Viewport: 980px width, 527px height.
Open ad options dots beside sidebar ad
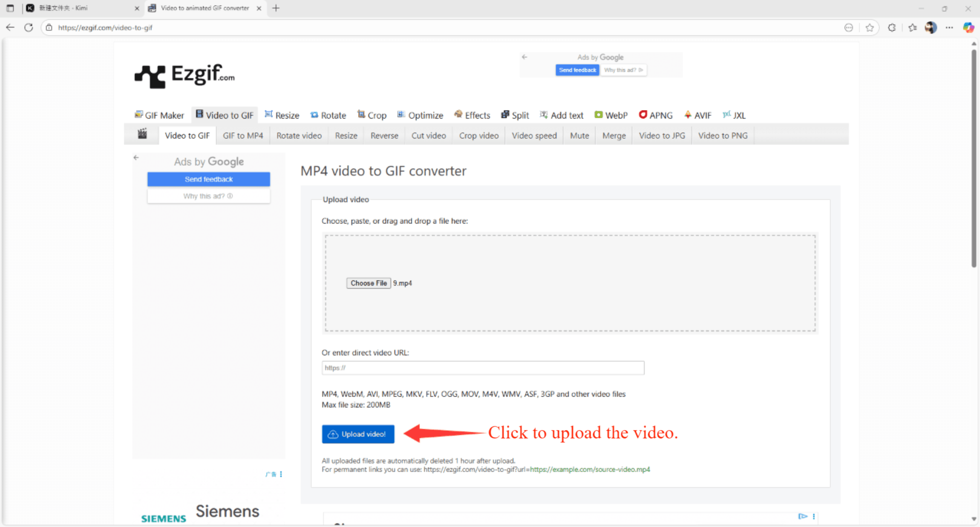(281, 474)
